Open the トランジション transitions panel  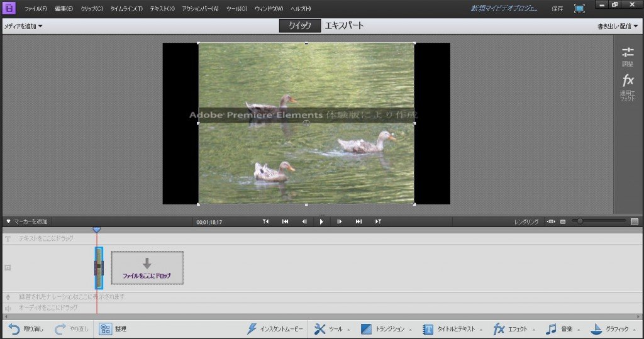[387, 329]
